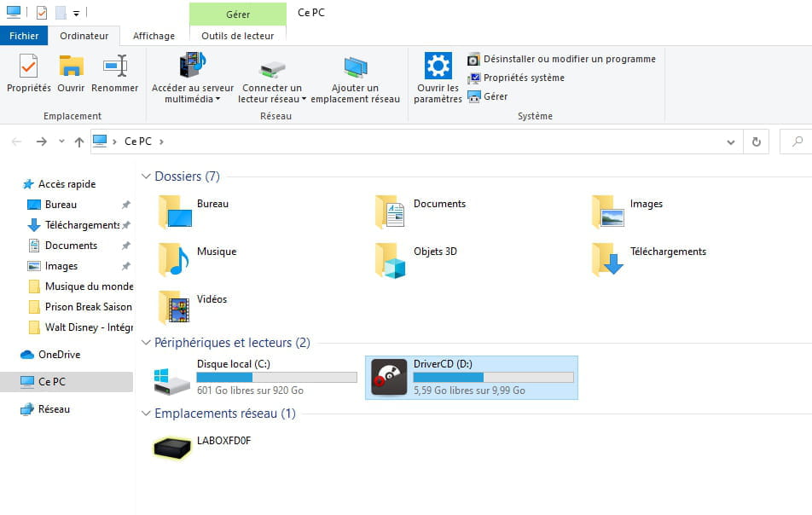This screenshot has width=812, height=515.
Task: Click the Ce PC breadcrumb in address bar
Action: [138, 142]
